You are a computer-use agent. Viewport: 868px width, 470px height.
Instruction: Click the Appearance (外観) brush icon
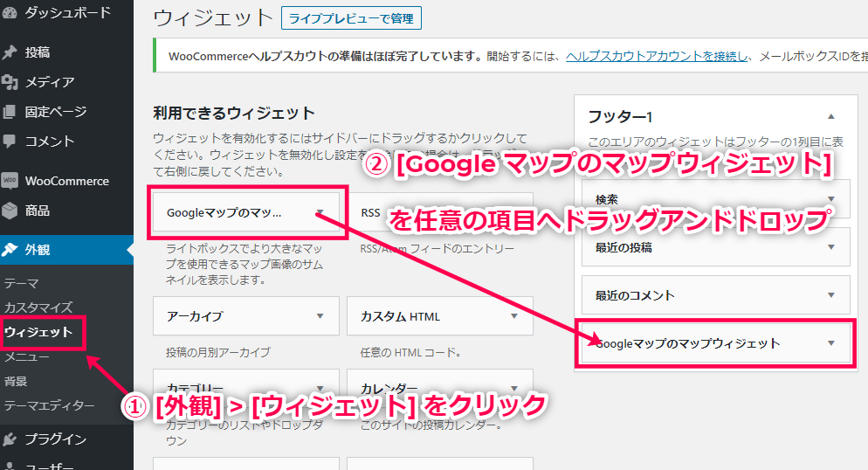10,250
